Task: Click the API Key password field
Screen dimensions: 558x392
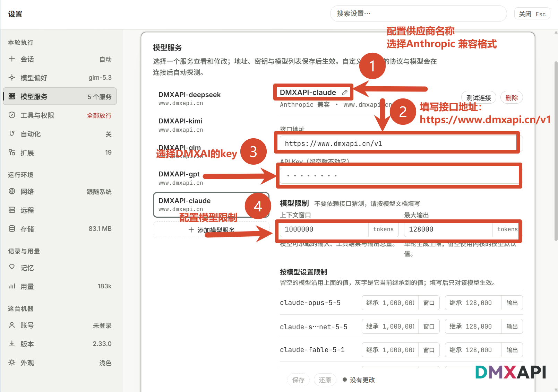Action: coord(401,175)
